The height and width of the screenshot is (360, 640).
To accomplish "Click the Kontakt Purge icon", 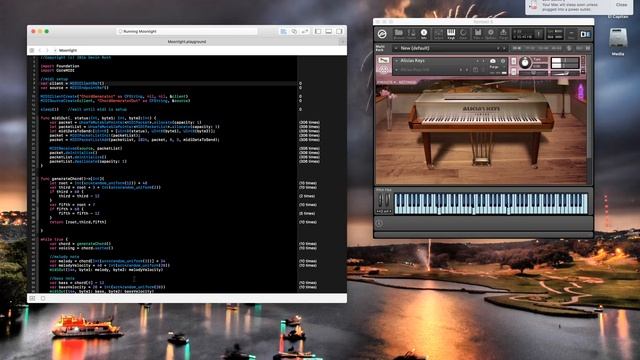I will pyautogui.click(x=503, y=34).
